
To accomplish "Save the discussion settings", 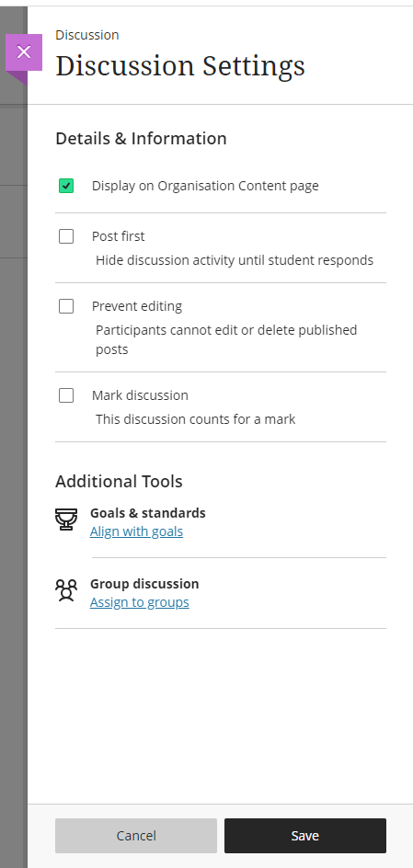I will pos(305,835).
